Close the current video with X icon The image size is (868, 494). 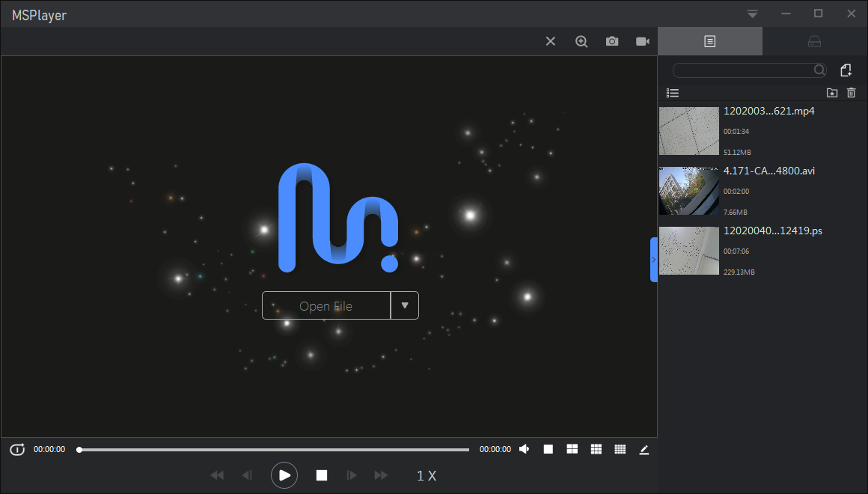550,41
